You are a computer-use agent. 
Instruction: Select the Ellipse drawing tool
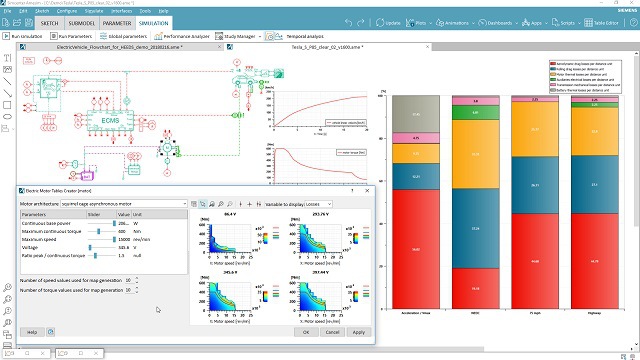[x=7, y=117]
